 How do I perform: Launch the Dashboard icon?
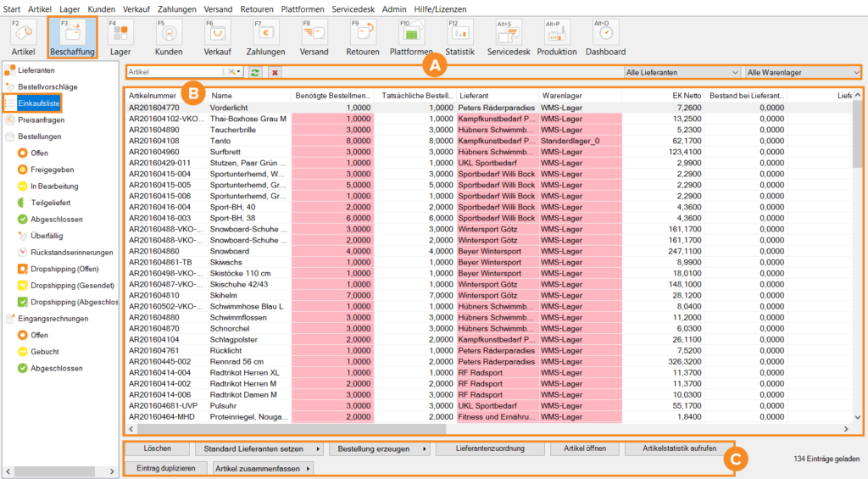[x=605, y=32]
